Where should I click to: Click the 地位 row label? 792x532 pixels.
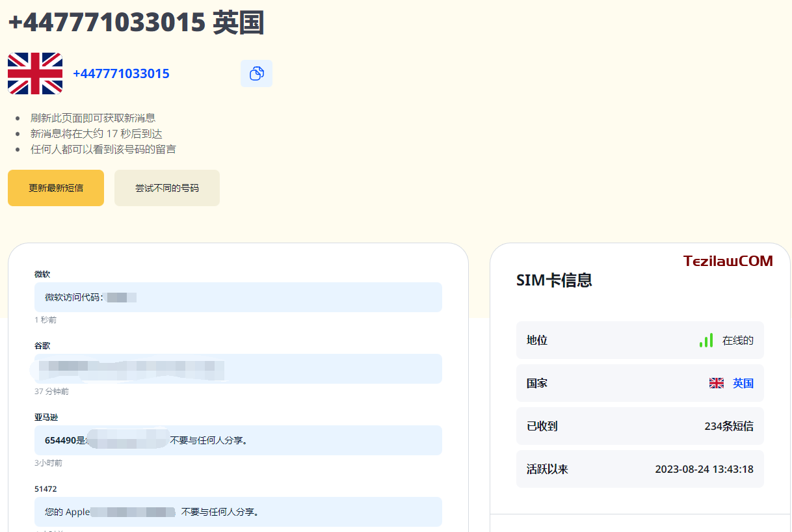(x=537, y=340)
